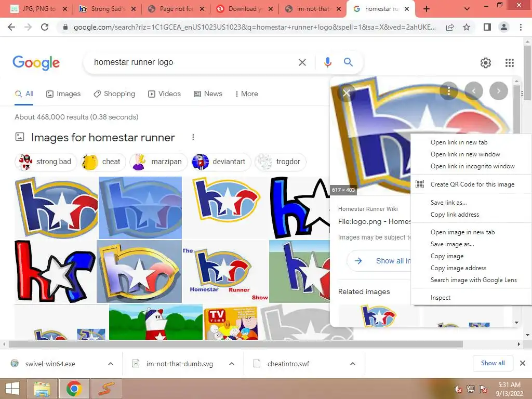Open the tab search dropdown arrow
Image resolution: width=532 pixels, height=399 pixels.
click(467, 9)
